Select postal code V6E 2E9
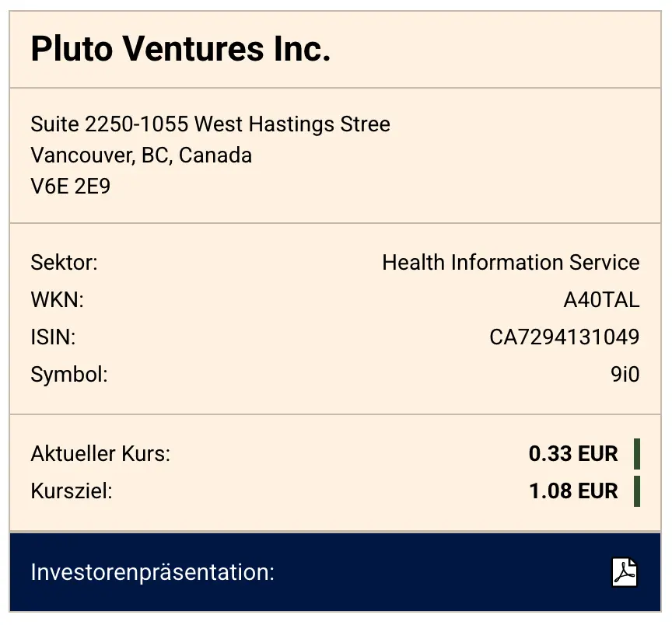The image size is (672, 625). (70, 187)
